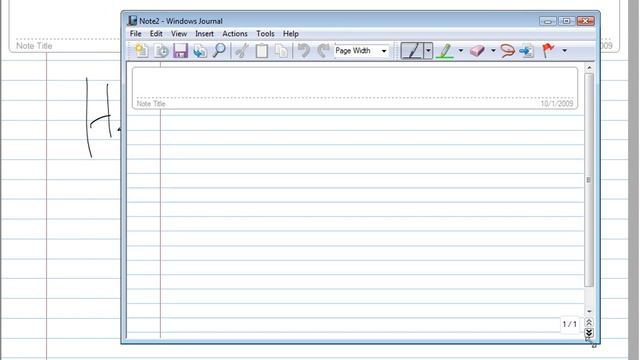Click the scrollbar up arrow
The width and height of the screenshot is (640, 360).
pyautogui.click(x=589, y=68)
